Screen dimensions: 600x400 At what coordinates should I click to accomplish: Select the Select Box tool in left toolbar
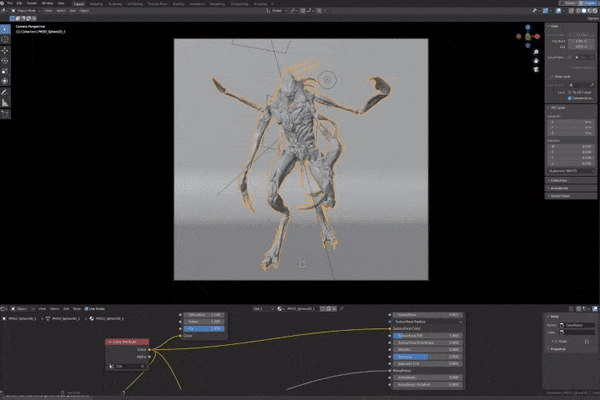point(5,29)
